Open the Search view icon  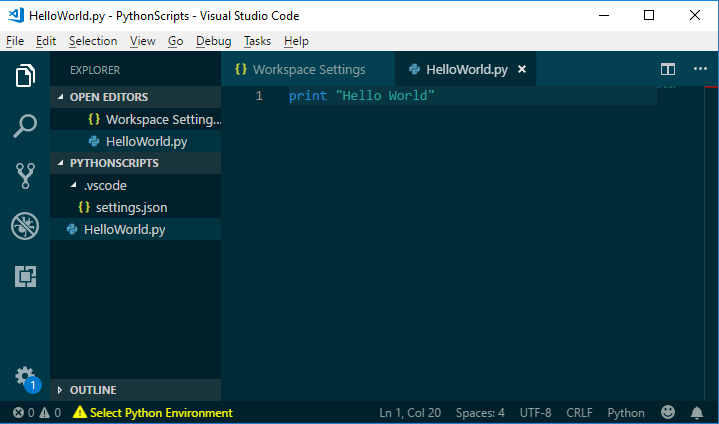[25, 126]
